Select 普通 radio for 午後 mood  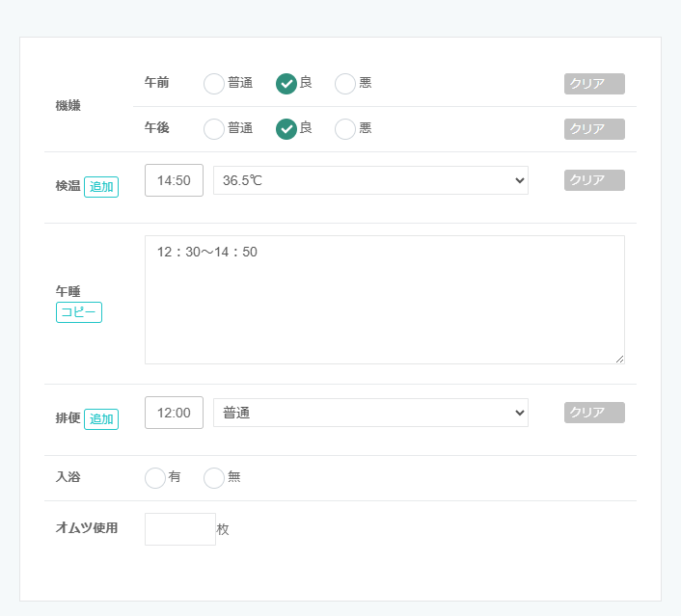coord(214,129)
